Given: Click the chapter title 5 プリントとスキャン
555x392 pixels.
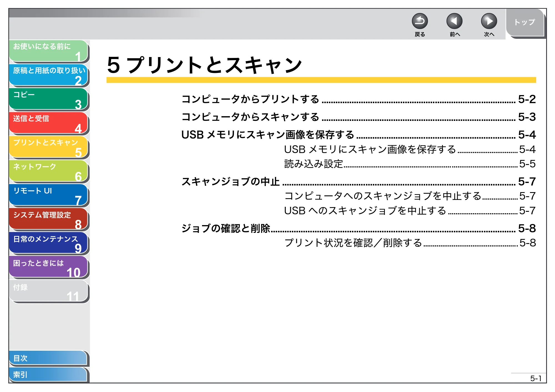Looking at the screenshot, I should pos(205,65).
